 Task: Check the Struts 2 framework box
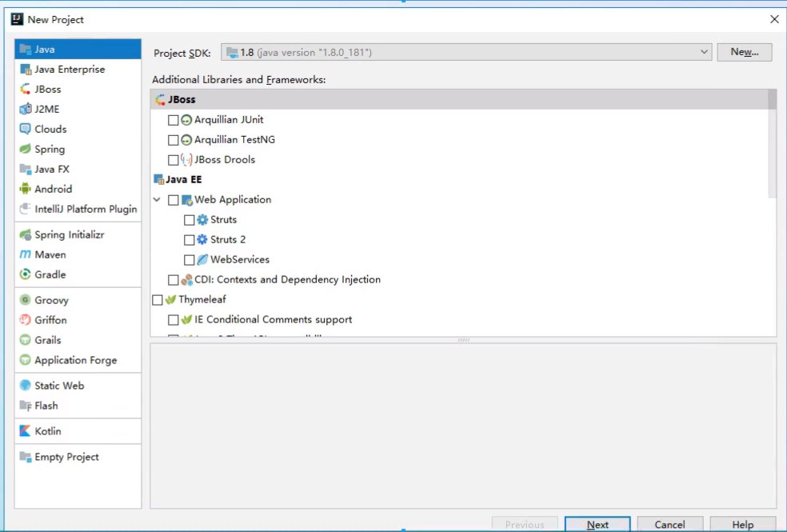coord(190,240)
